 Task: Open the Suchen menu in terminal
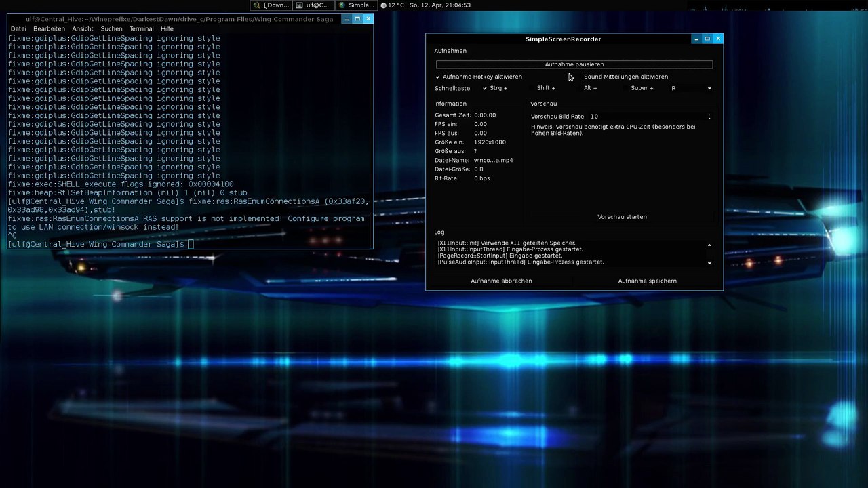[111, 28]
